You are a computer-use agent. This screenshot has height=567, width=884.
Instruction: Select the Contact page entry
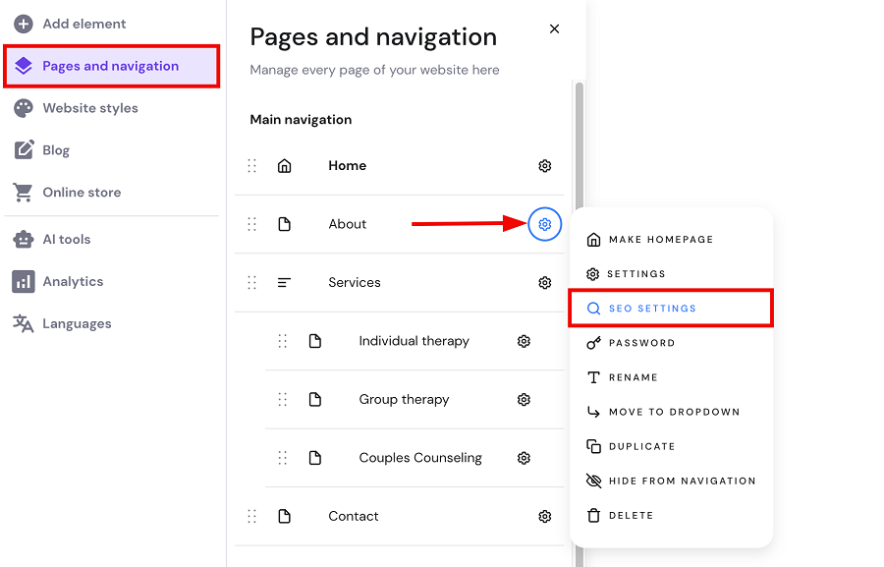click(x=353, y=516)
